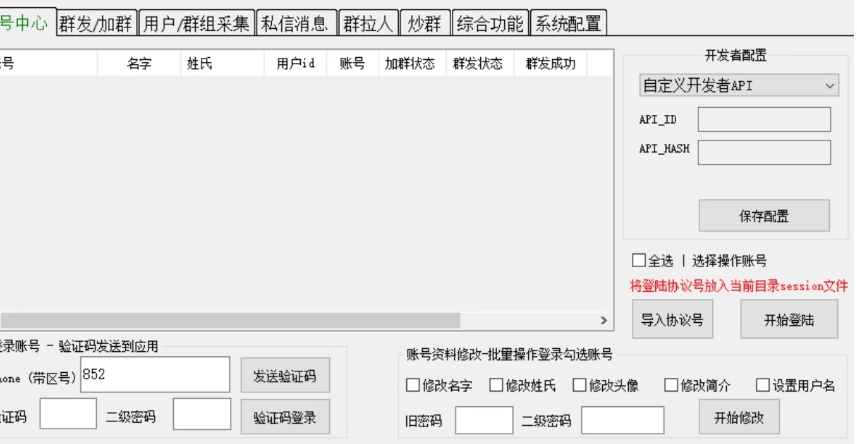This screenshot has height=444, width=857.
Task: Switch to the 群发/加群 tab
Action: (96, 24)
